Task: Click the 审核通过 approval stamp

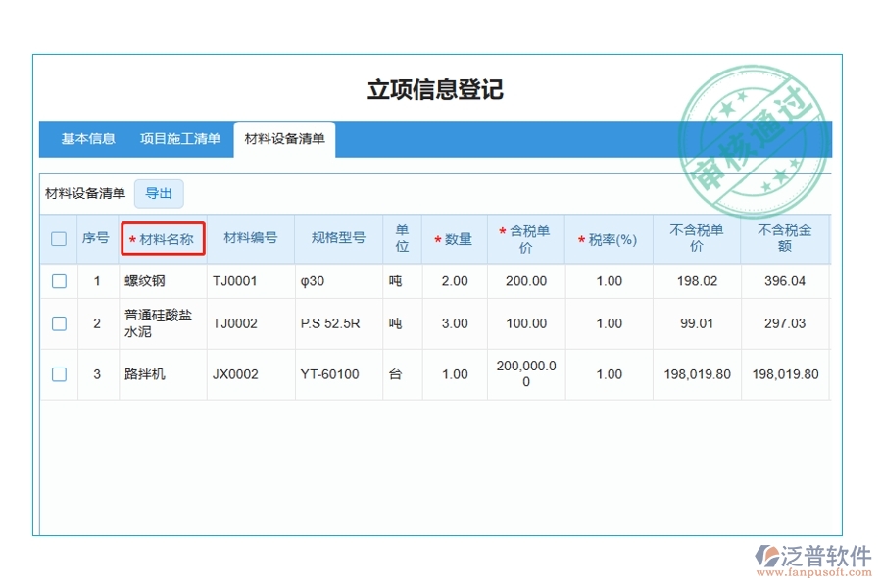Action: (755, 130)
